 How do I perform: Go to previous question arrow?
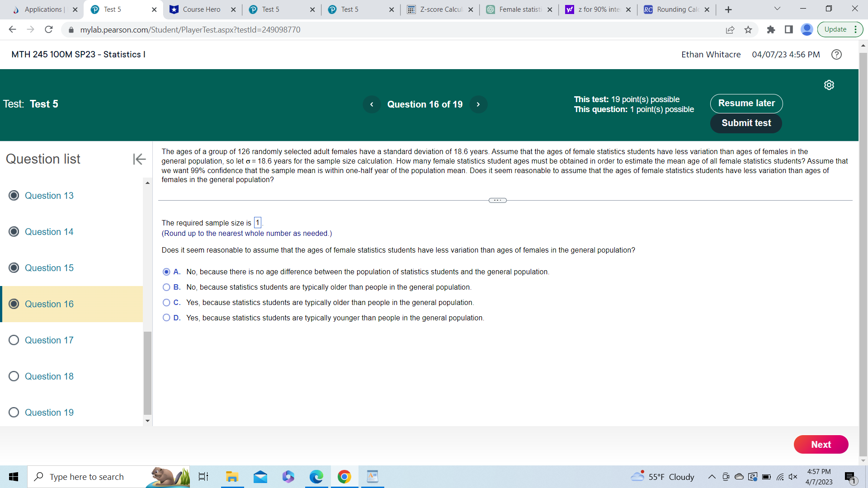click(372, 104)
